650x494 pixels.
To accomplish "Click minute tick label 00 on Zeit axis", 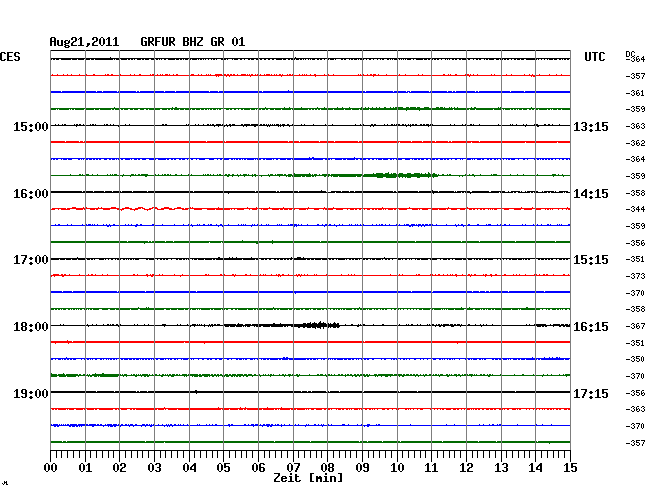I will [51, 468].
